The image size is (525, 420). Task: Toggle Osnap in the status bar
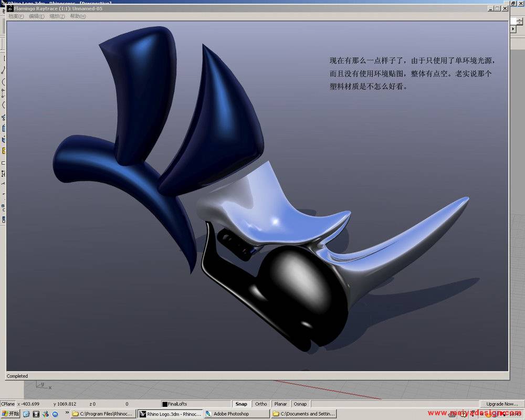point(300,404)
